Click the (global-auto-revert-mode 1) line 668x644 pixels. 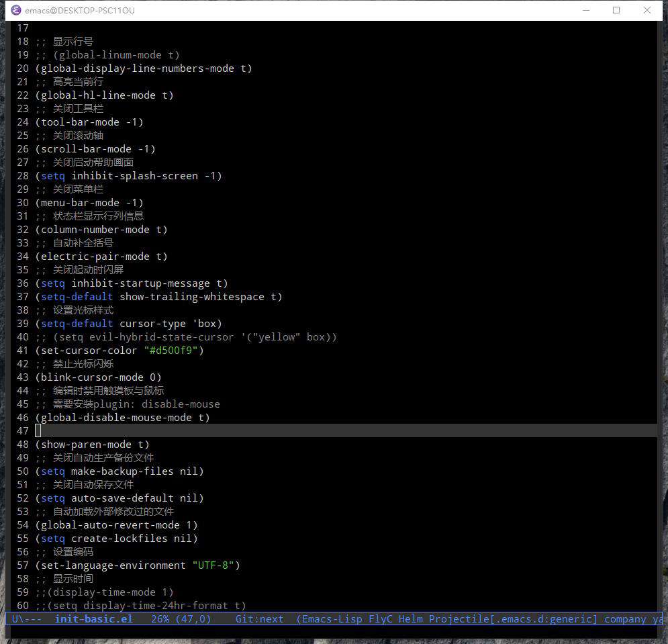(117, 525)
